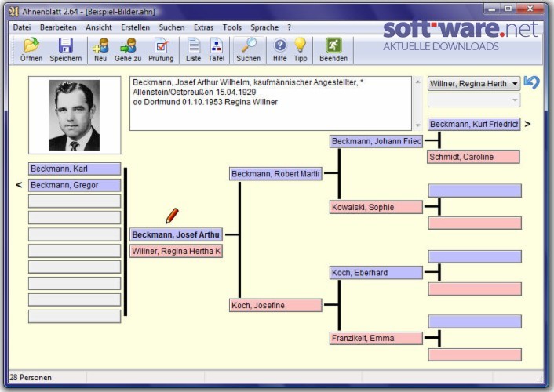Select spouse Willner, Regina Hertha K
The height and width of the screenshot is (392, 554).
[176, 251]
